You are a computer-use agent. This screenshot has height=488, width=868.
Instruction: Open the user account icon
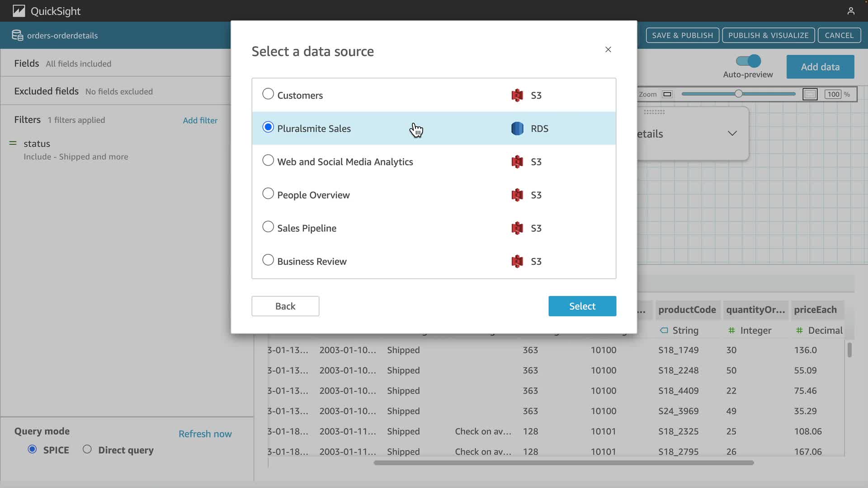coord(851,11)
